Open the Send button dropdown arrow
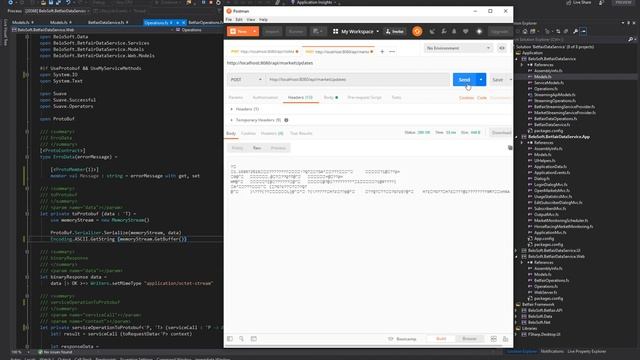This screenshot has width=640, height=360. click(x=481, y=80)
